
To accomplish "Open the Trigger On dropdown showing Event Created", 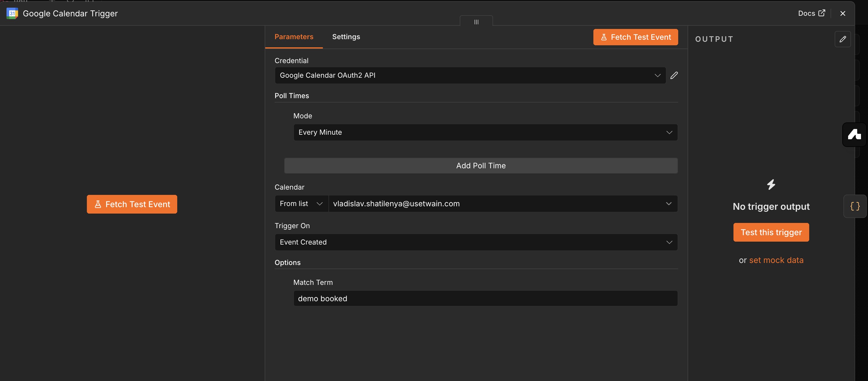I will click(476, 242).
